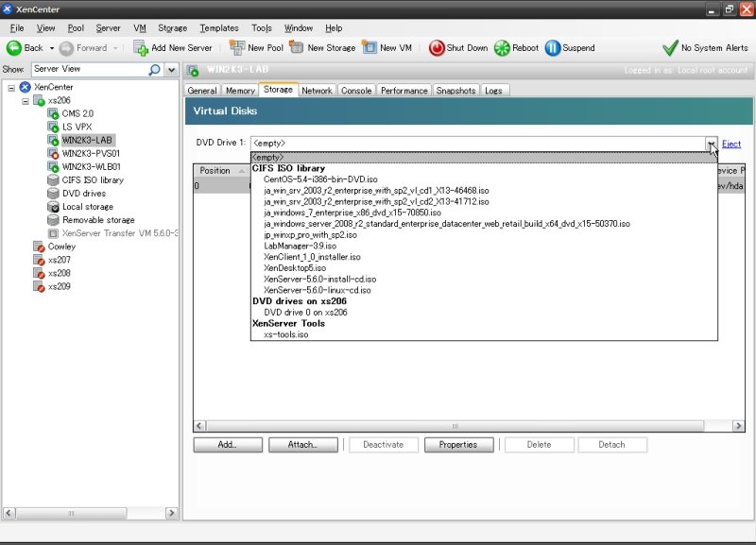This screenshot has width=756, height=545.
Task: Click the DVD Drive 1 dropdown arrow
Action: pyautogui.click(x=712, y=144)
